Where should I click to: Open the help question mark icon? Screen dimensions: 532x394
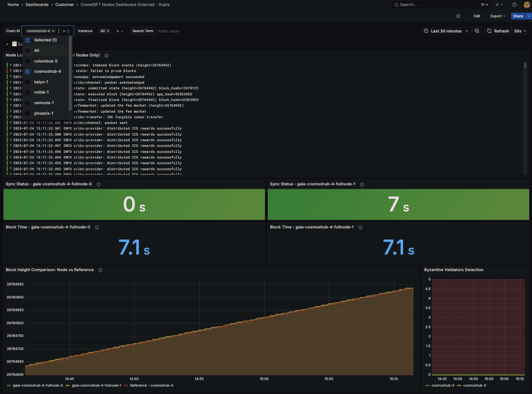pyautogui.click(x=514, y=5)
